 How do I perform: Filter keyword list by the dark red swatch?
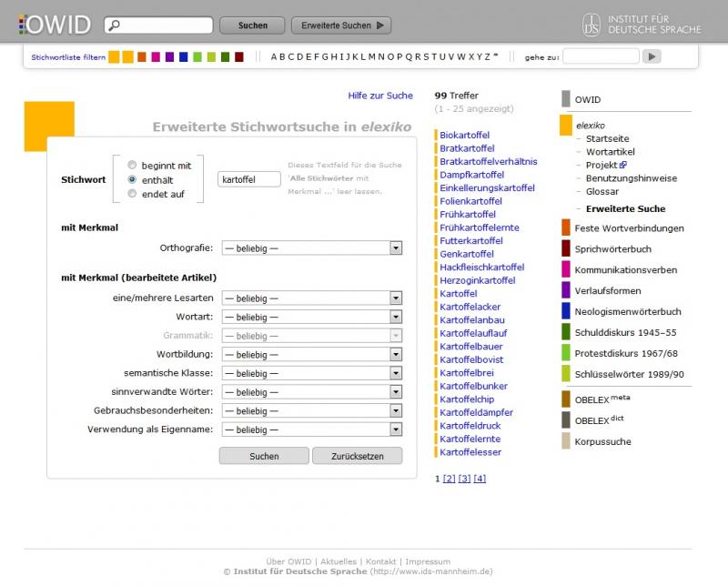coord(239,56)
